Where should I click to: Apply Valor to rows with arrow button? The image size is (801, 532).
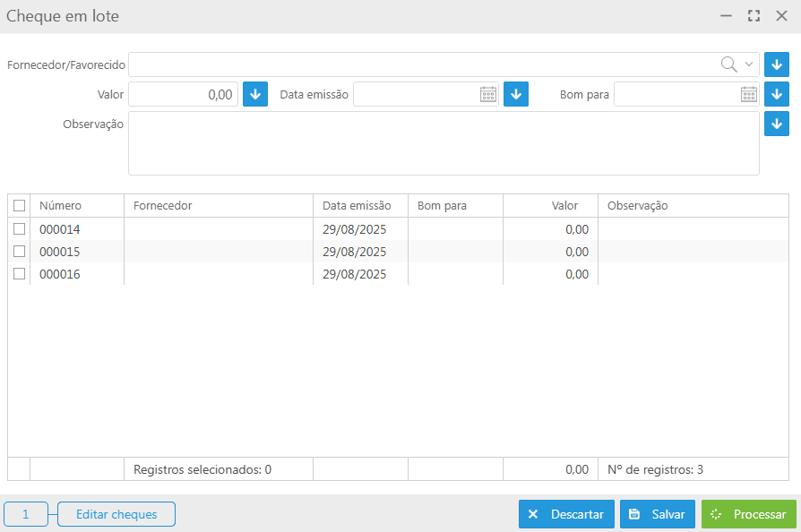click(255, 94)
